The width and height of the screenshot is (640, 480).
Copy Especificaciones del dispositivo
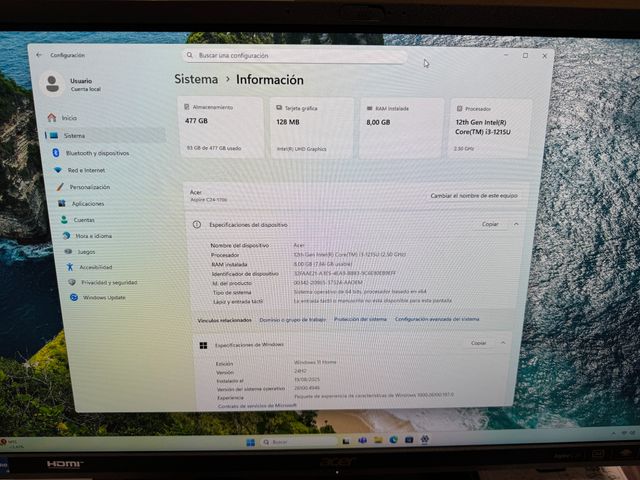pyautogui.click(x=490, y=224)
